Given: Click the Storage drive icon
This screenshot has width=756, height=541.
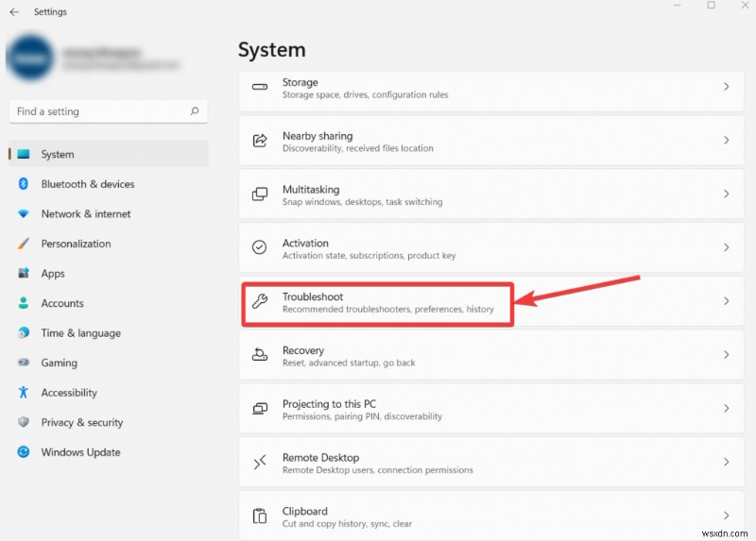Looking at the screenshot, I should click(260, 87).
